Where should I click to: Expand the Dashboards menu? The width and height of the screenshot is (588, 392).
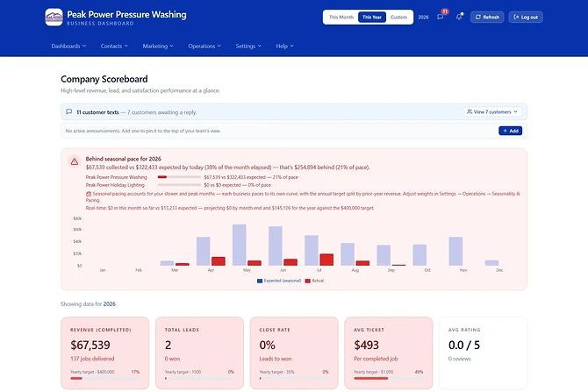(68, 46)
